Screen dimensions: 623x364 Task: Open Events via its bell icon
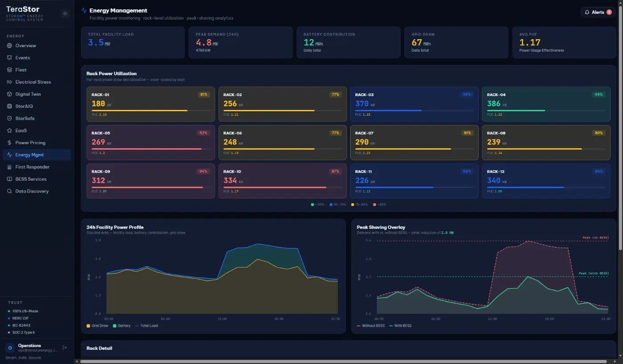[9, 58]
